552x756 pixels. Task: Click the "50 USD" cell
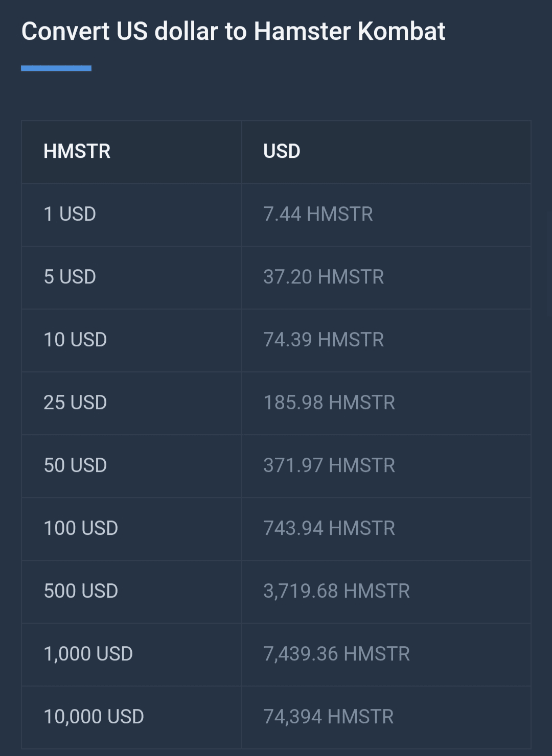click(x=75, y=465)
